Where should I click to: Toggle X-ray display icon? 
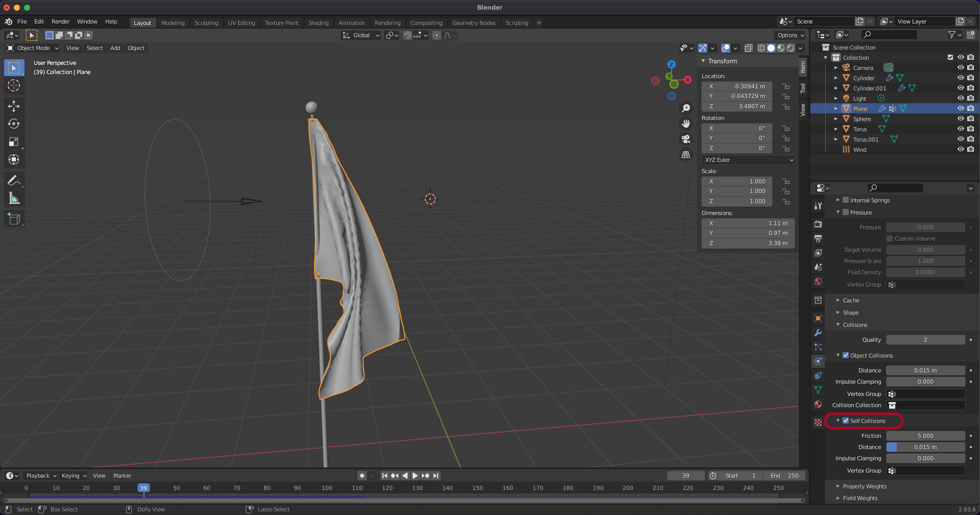(x=748, y=48)
